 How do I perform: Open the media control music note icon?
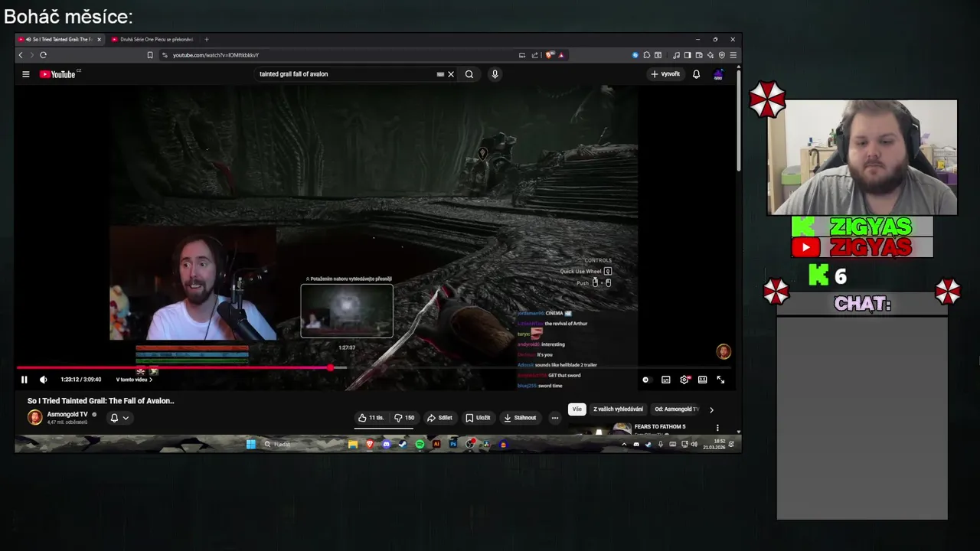[x=676, y=55]
